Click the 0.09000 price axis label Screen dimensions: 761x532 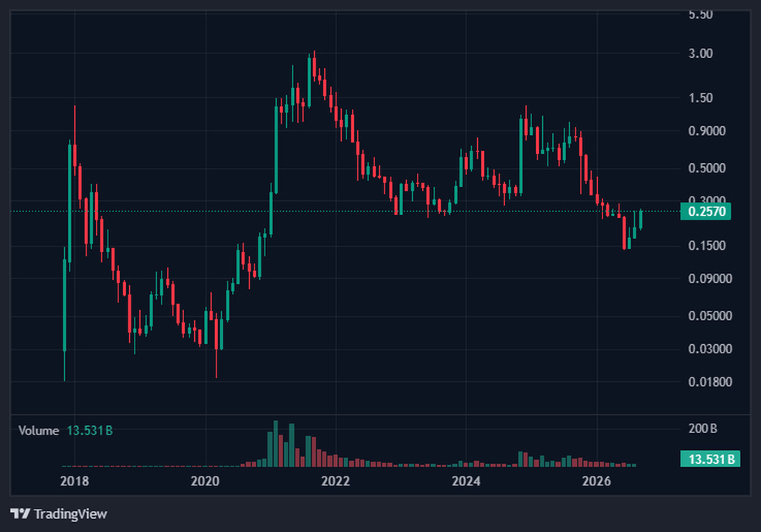710,278
